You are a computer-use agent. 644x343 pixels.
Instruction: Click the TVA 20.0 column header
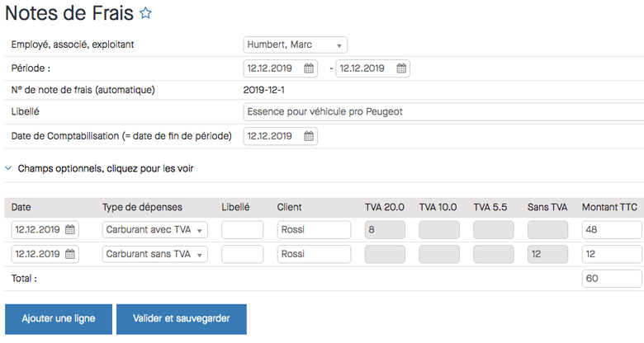(x=385, y=207)
